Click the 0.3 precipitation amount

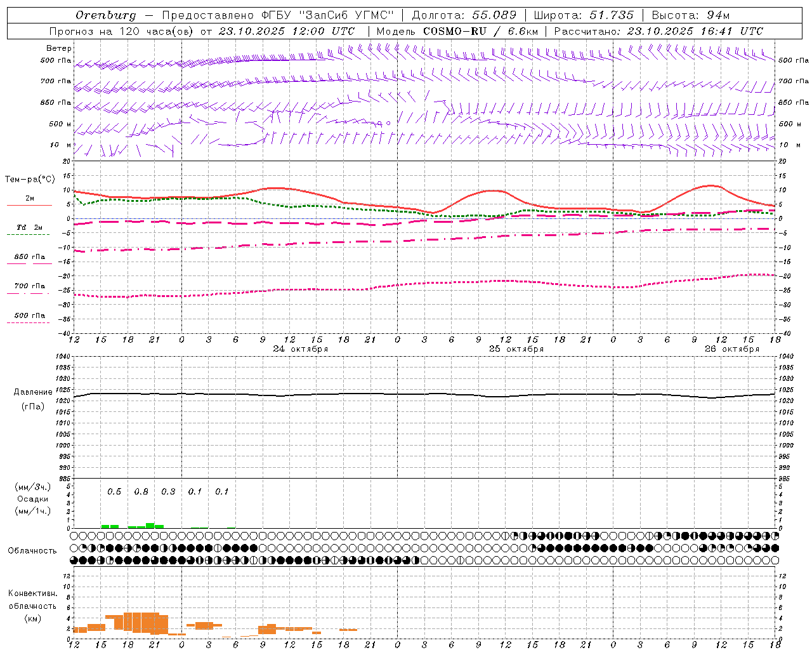point(168,492)
